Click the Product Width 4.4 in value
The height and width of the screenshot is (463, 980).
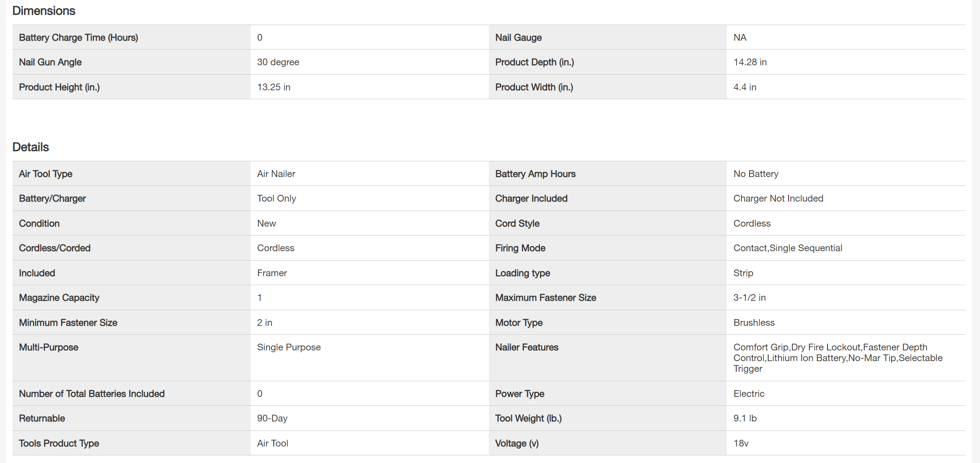pos(744,87)
